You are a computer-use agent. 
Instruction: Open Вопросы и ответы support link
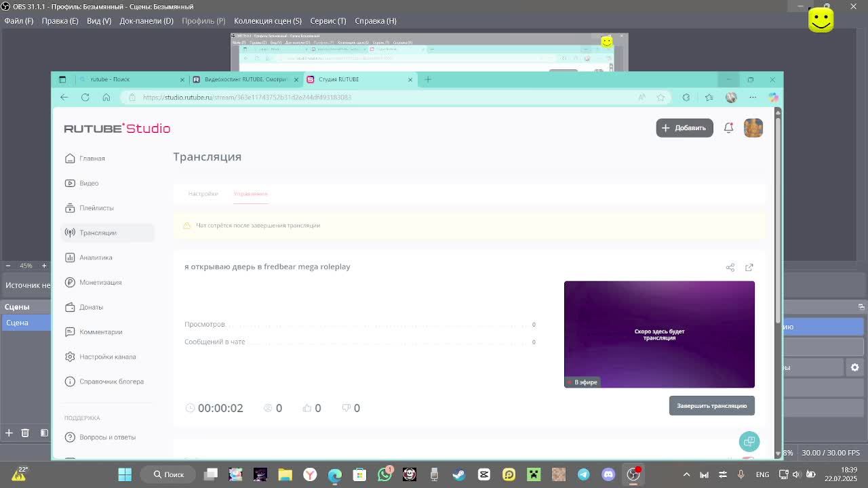tap(100, 437)
